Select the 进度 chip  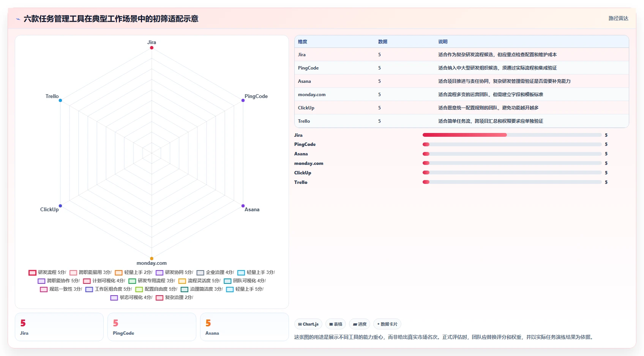[x=360, y=324]
